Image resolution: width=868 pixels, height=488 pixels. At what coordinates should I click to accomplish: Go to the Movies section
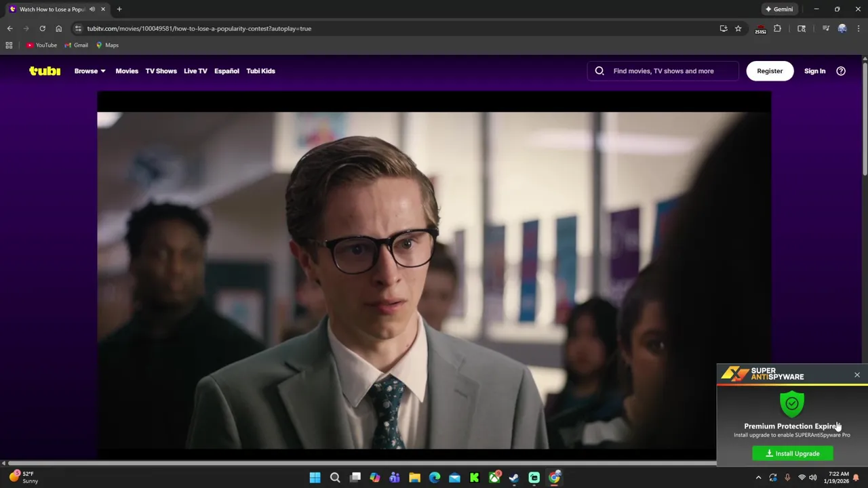[x=127, y=70]
